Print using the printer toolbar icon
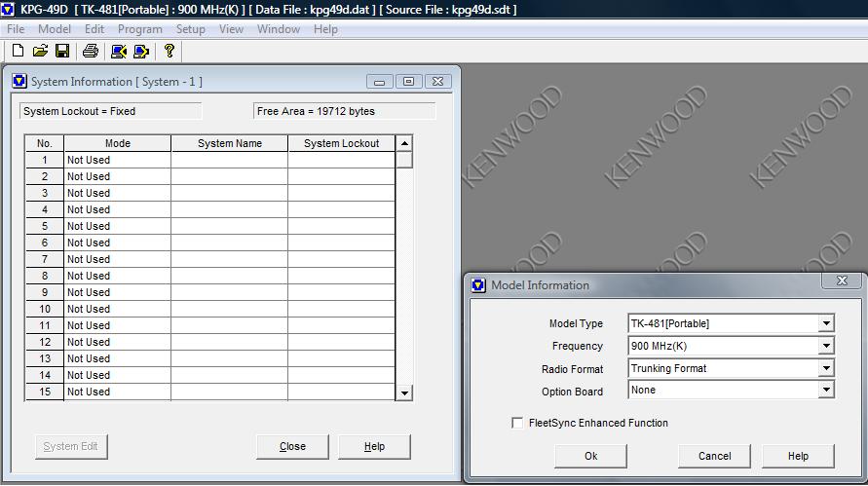868x486 pixels. [x=91, y=51]
